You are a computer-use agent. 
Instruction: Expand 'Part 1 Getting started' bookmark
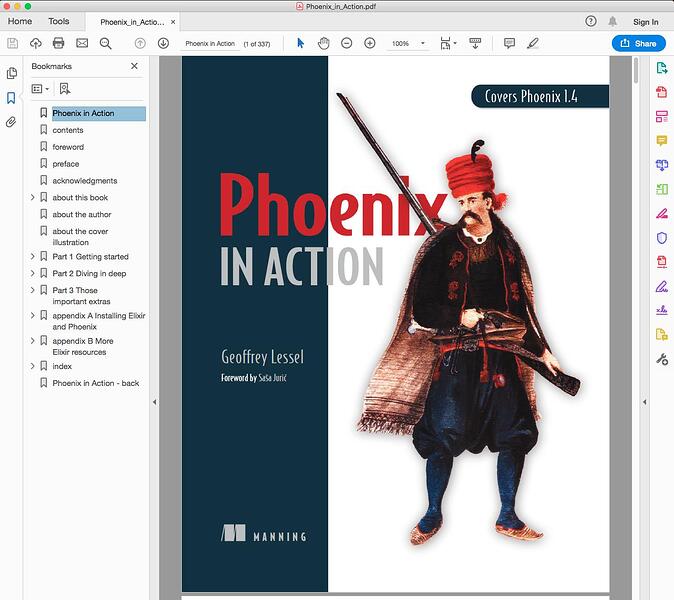(33, 256)
